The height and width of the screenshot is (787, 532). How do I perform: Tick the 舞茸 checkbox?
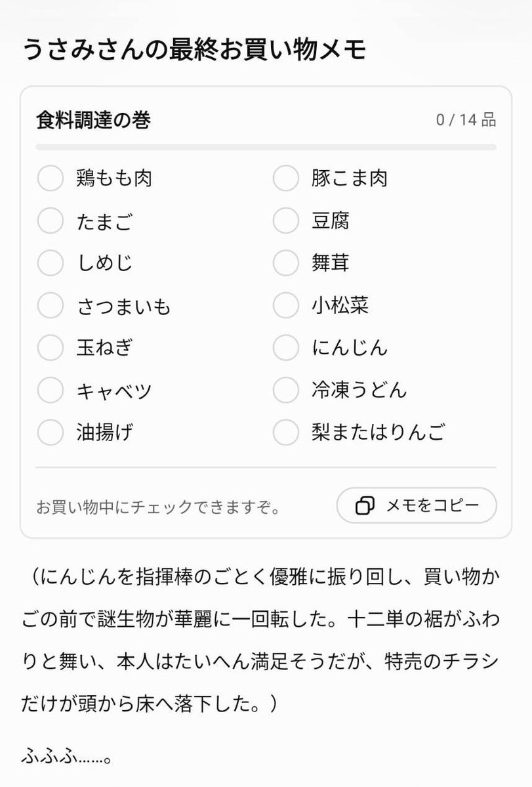286,263
